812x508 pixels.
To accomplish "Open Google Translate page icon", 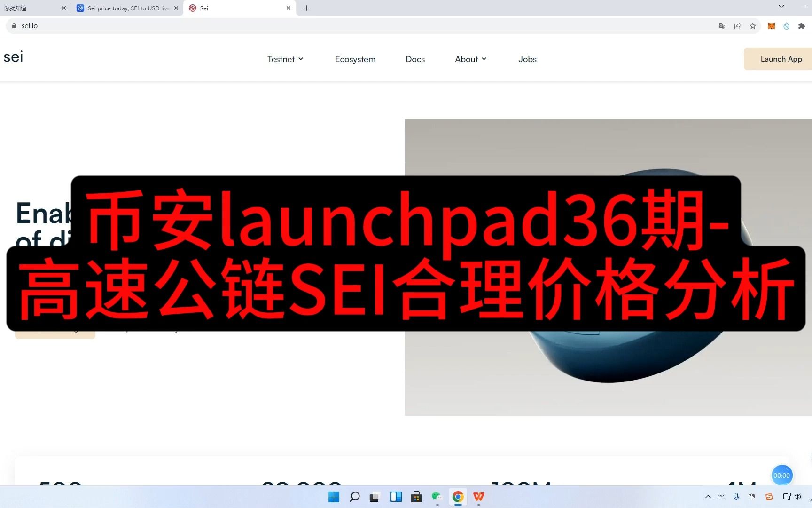I will click(x=723, y=26).
